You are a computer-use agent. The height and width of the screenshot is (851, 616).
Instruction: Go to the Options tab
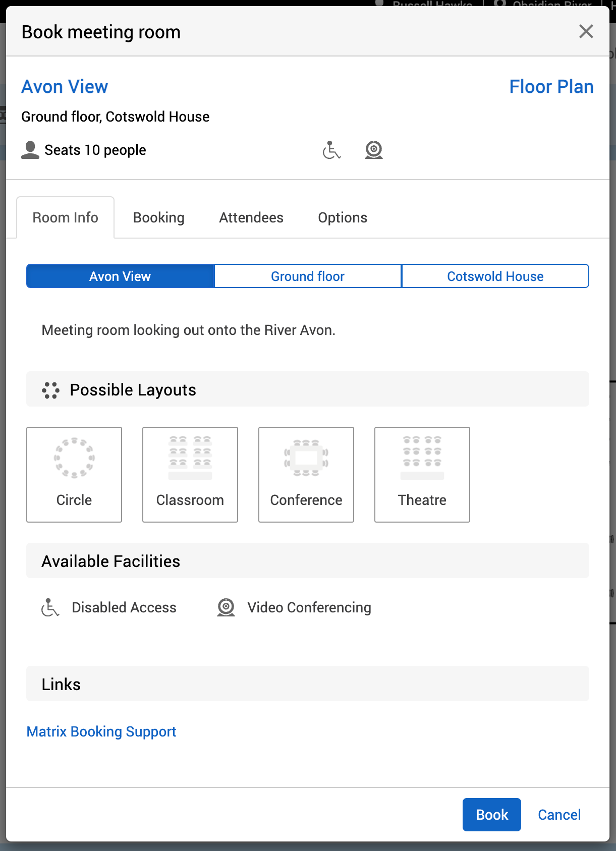343,218
